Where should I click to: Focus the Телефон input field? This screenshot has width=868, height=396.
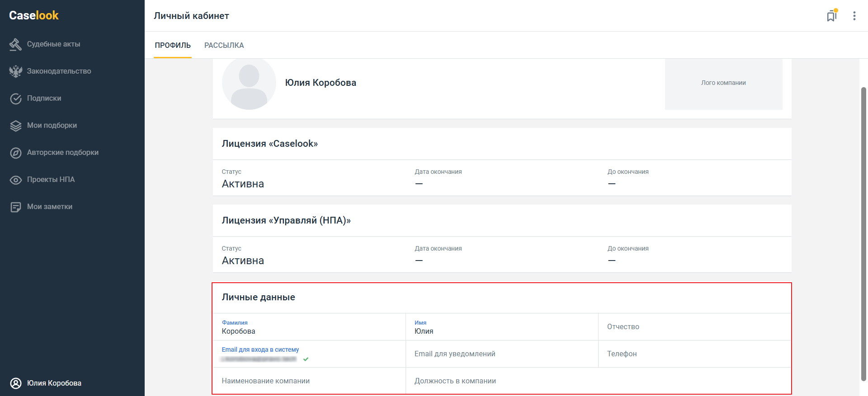(x=694, y=354)
